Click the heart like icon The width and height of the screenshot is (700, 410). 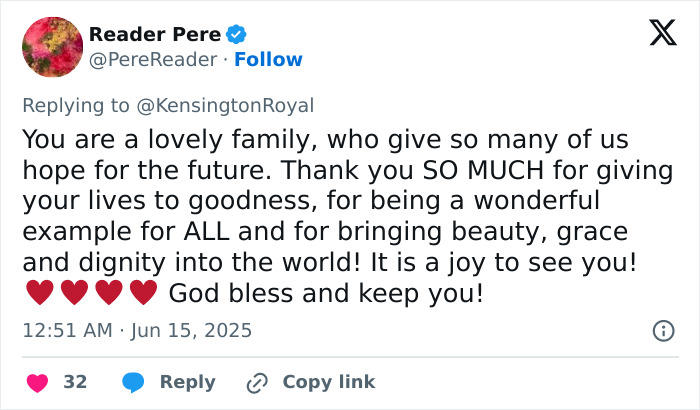[x=37, y=382]
